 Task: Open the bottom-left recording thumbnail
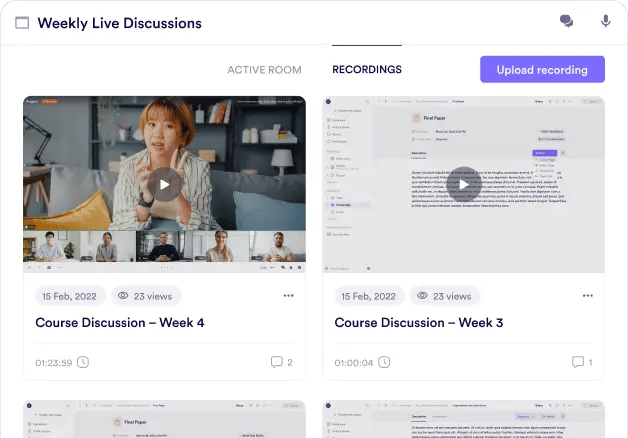pyautogui.click(x=165, y=419)
